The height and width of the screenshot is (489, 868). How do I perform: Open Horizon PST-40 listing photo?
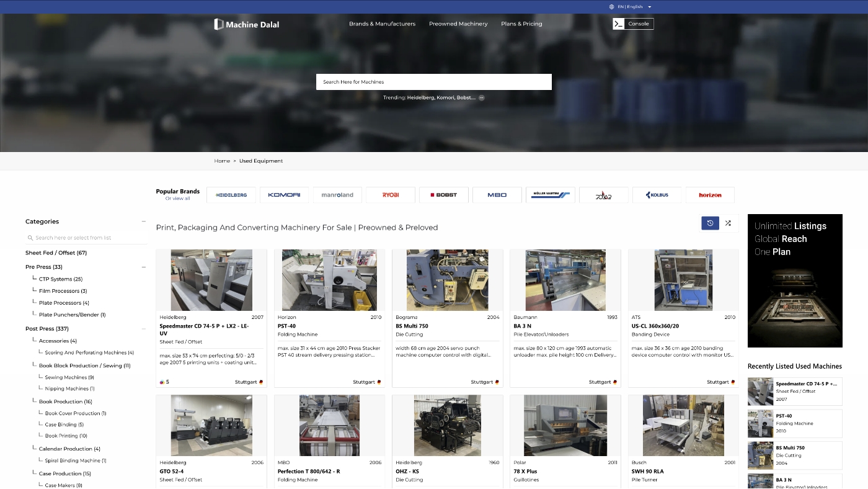pyautogui.click(x=329, y=280)
